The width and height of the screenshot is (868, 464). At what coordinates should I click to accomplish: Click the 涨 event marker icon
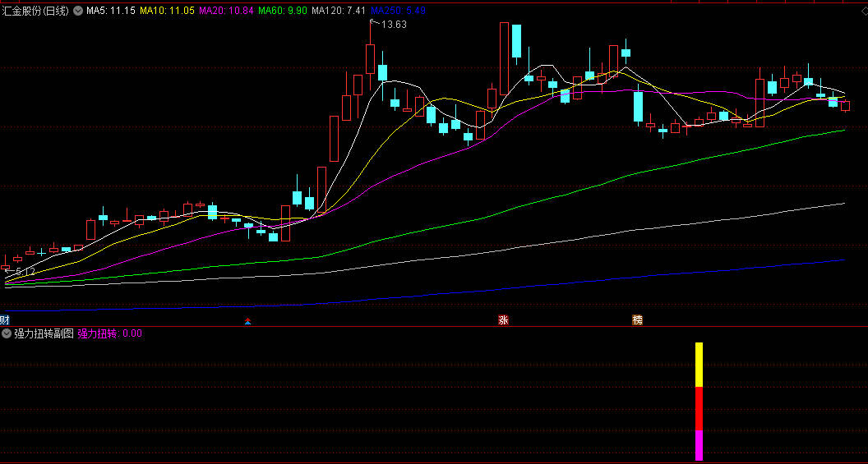coord(503,319)
